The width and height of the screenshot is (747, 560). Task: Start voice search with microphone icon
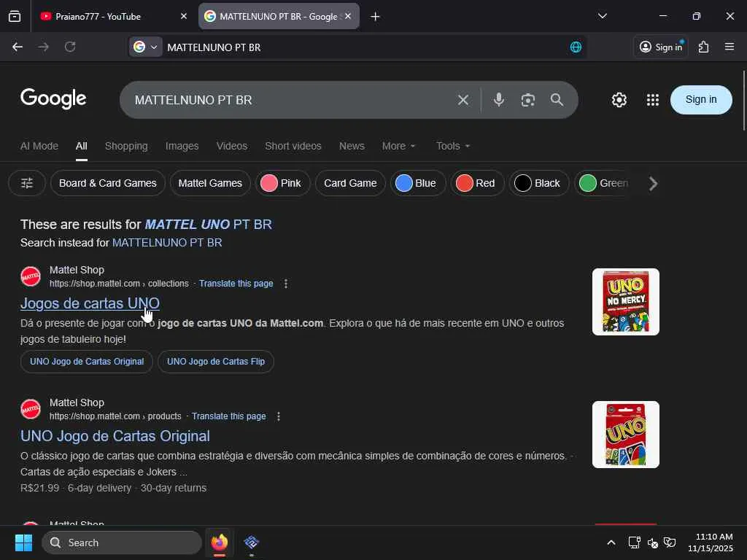(x=499, y=99)
